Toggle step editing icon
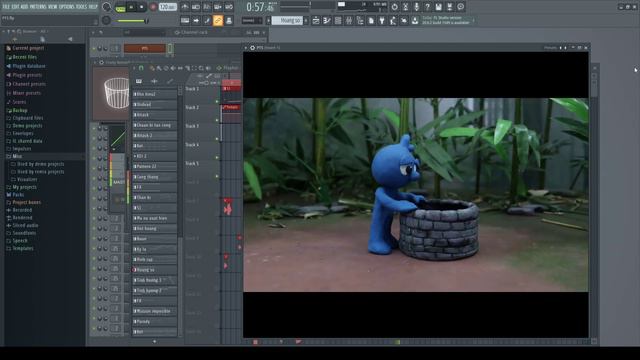Image resolution: width=640 pixels, height=360 pixels. point(207,20)
